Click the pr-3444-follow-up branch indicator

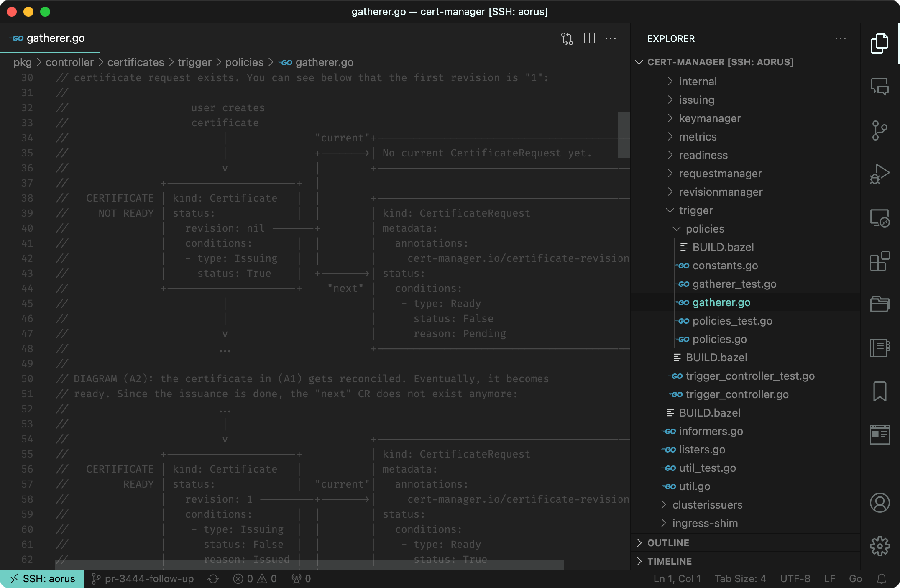tap(143, 579)
